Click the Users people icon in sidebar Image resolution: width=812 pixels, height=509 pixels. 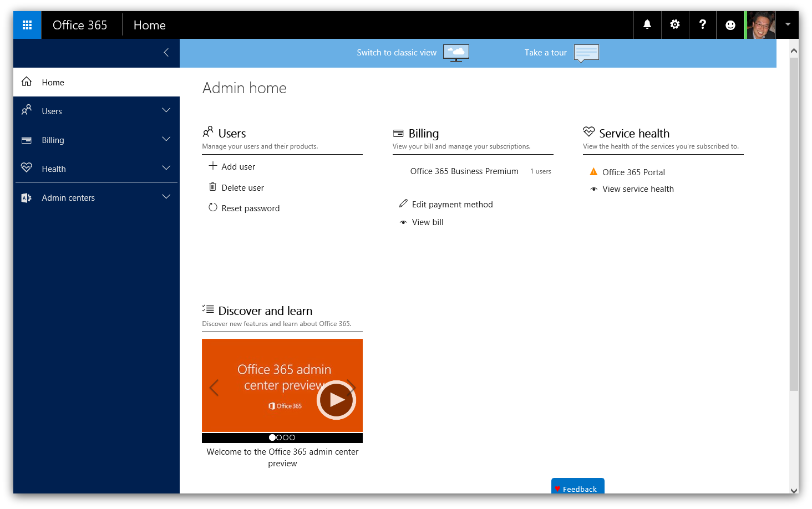pos(27,110)
